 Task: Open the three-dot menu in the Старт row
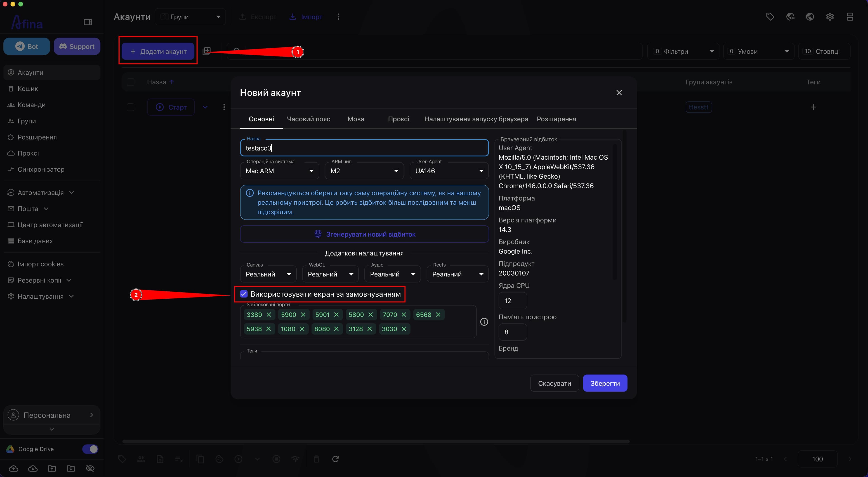coord(224,107)
